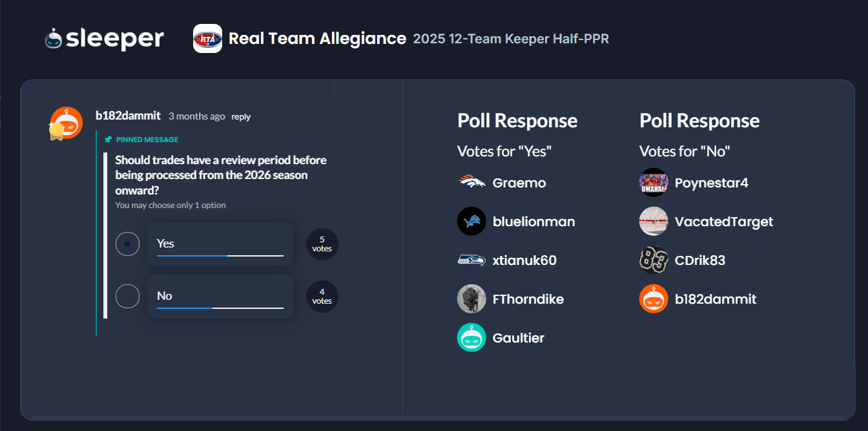
Task: Click the No poll option bar
Action: pyautogui.click(x=220, y=297)
